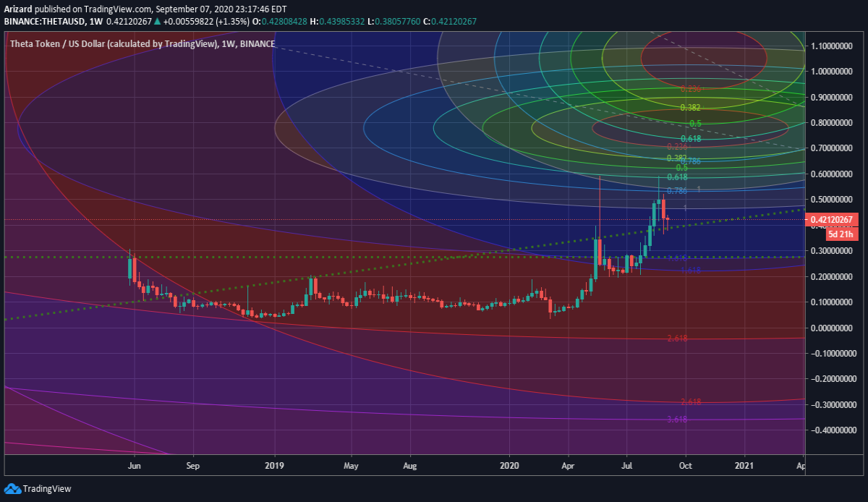Click the red current price label 0.42120267
Image resolution: width=868 pixels, height=502 pixels.
pos(833,219)
